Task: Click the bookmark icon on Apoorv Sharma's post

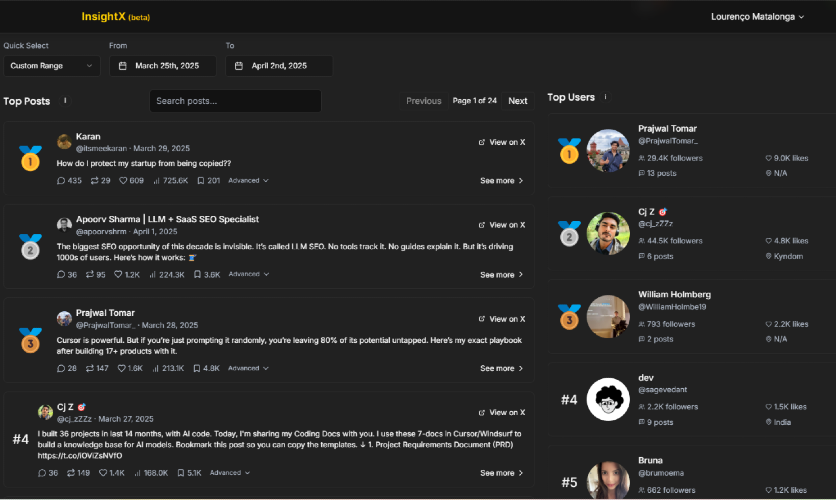Action: (x=197, y=275)
